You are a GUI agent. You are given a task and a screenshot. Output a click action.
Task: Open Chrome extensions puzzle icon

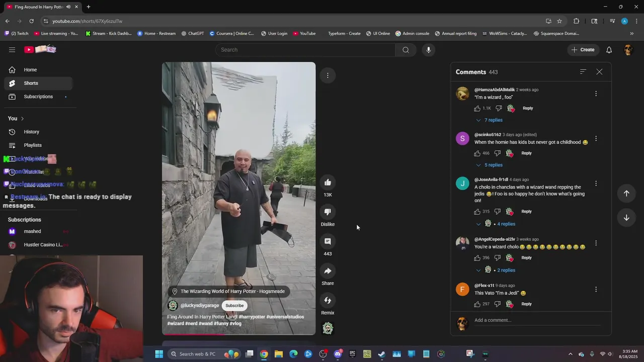(577, 21)
